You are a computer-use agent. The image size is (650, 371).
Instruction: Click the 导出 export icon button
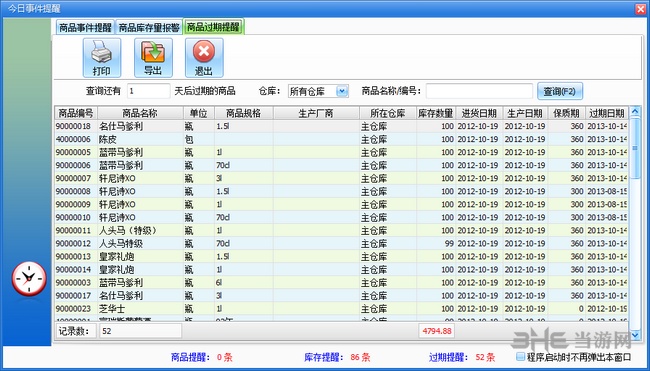point(153,58)
